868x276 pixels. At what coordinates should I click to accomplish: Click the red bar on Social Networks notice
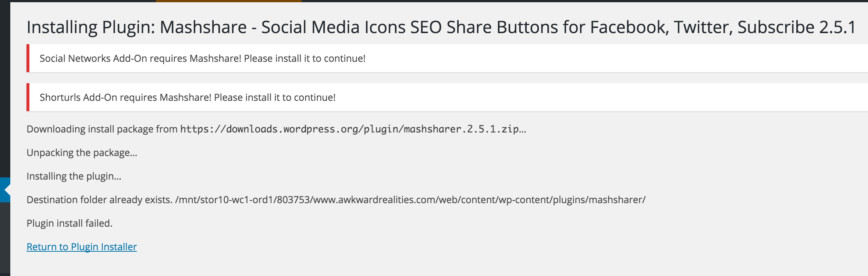[x=28, y=58]
